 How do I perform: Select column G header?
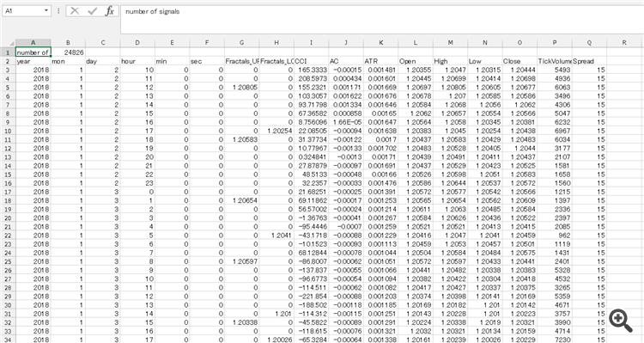click(241, 42)
